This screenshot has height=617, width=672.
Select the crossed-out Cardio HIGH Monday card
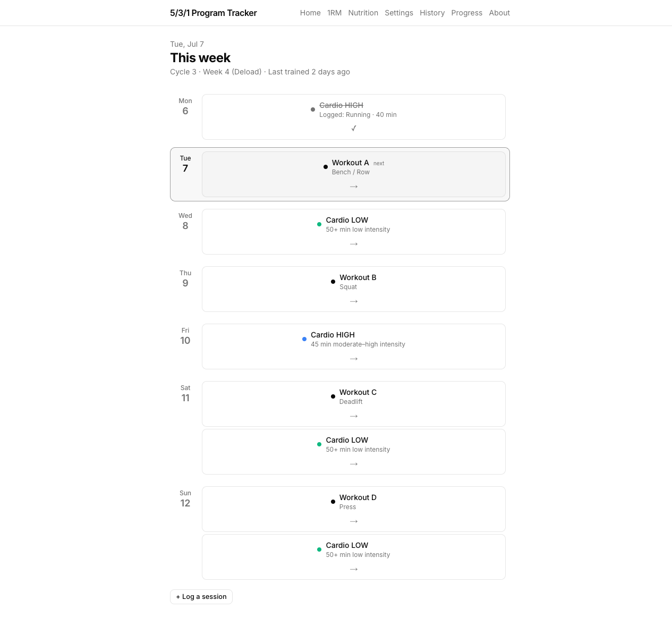[354, 117]
